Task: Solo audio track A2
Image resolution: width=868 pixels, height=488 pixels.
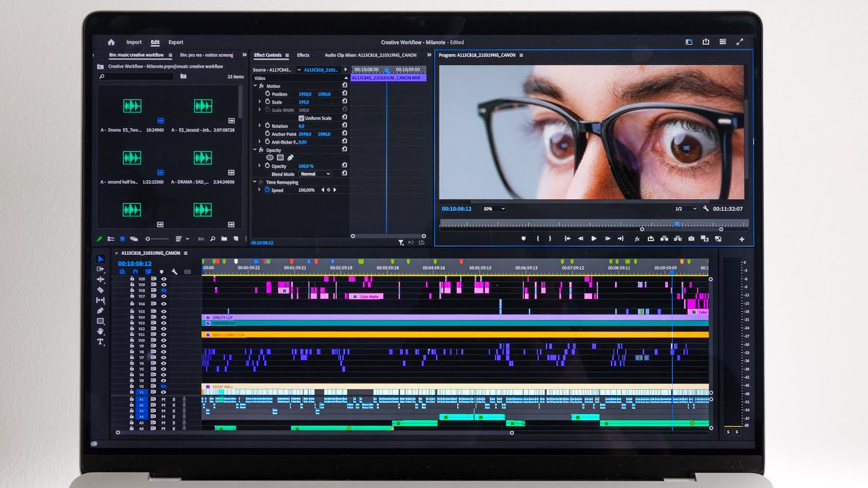Action: click(174, 405)
